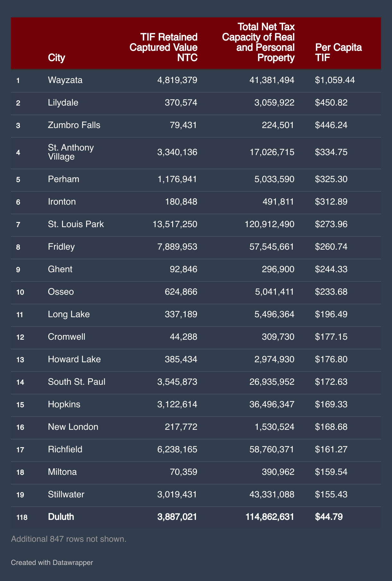The image size is (392, 581).
Task: Click the Fridley row city name
Action: point(61,247)
